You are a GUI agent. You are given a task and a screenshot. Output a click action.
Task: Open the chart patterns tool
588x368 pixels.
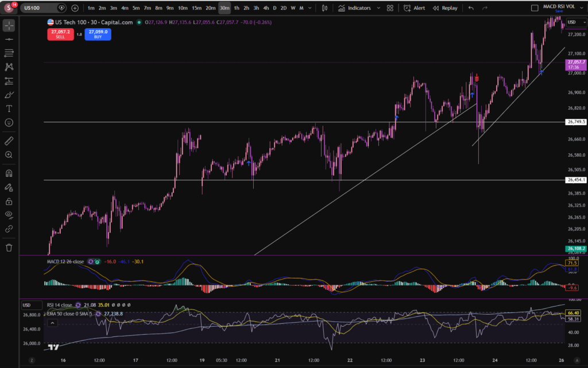(9, 67)
